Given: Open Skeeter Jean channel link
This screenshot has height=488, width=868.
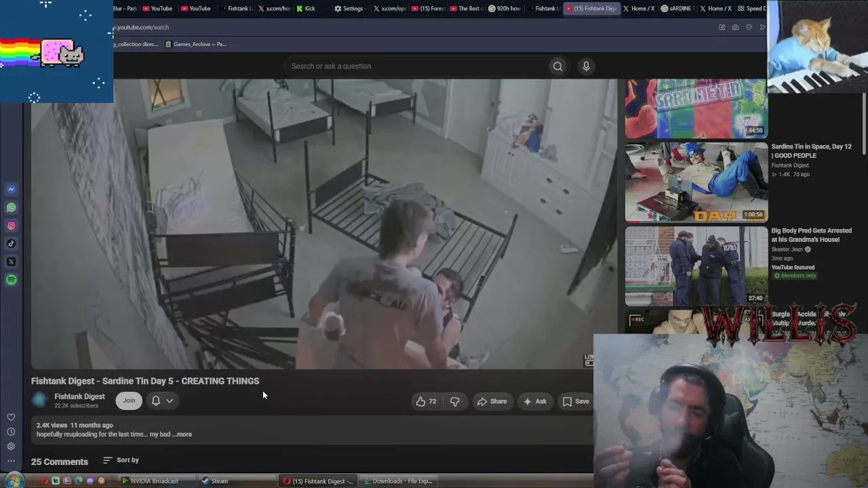Looking at the screenshot, I should point(787,249).
